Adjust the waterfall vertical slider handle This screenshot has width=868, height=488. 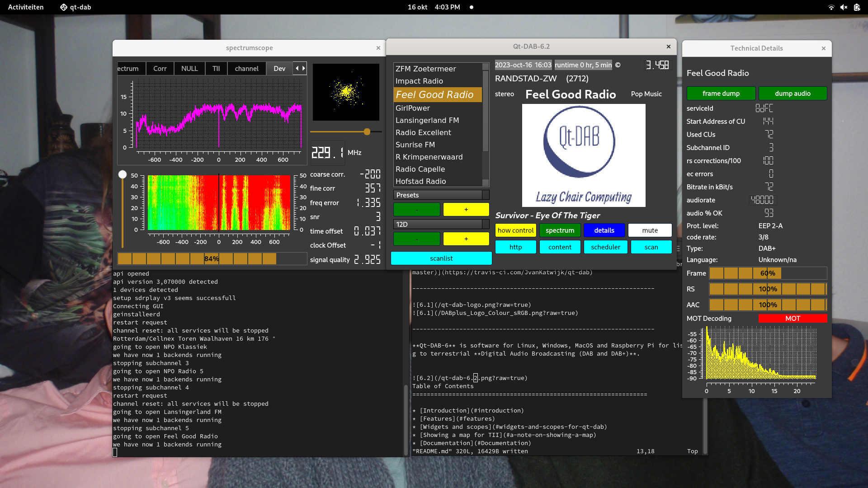[x=123, y=174]
